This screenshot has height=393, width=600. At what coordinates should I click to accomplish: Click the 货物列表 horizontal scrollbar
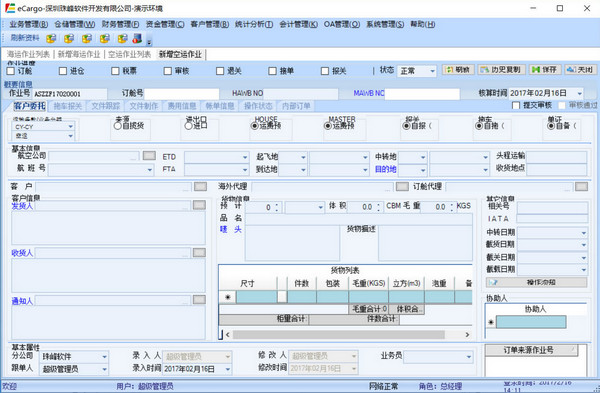tap(347, 335)
